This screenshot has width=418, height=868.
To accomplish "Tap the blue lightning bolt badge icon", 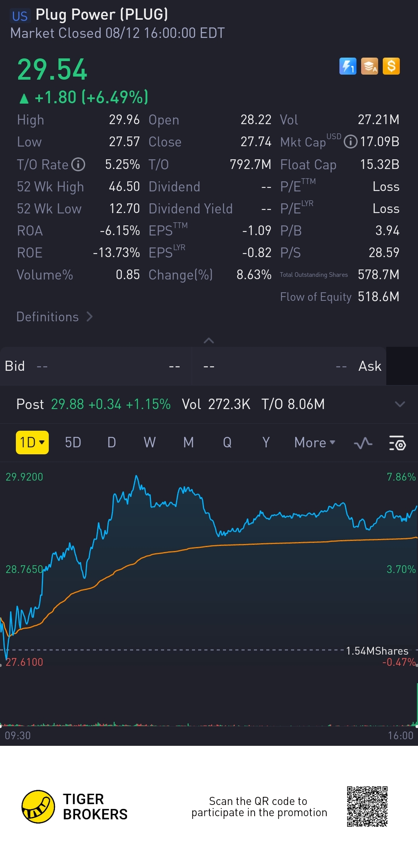I will (x=348, y=66).
